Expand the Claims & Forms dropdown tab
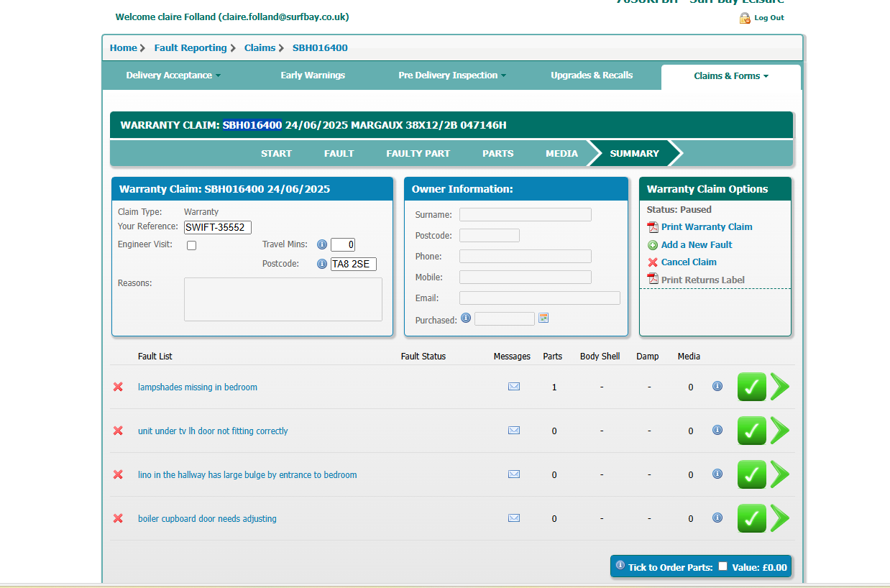 (730, 76)
